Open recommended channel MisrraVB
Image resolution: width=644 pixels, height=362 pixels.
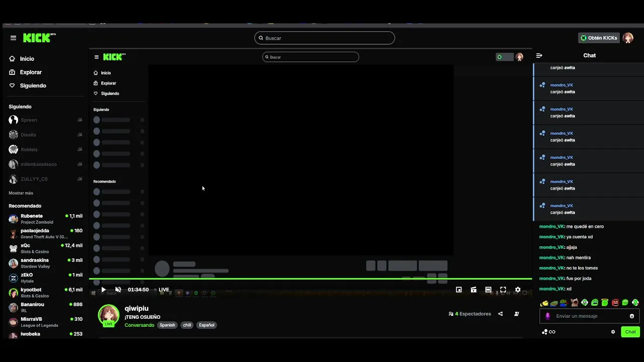point(45,322)
